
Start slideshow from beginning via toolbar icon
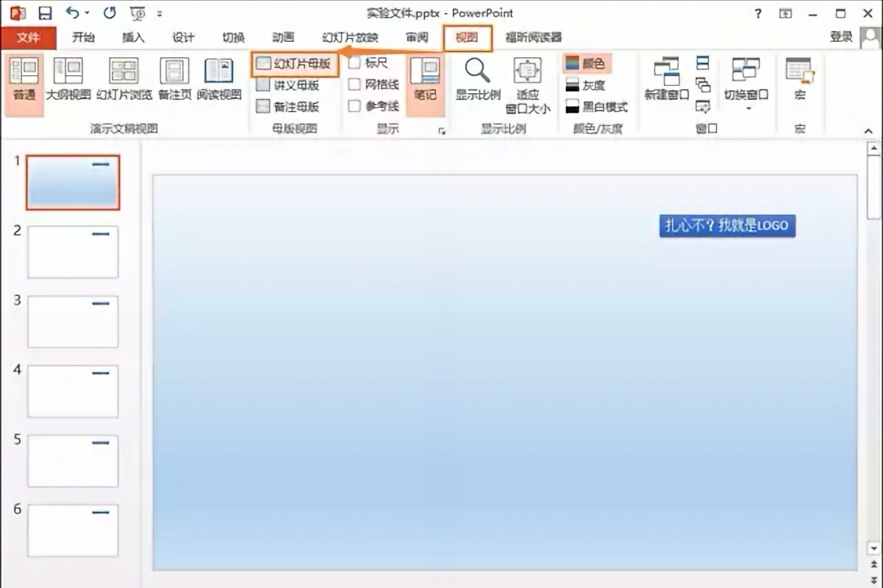137,13
